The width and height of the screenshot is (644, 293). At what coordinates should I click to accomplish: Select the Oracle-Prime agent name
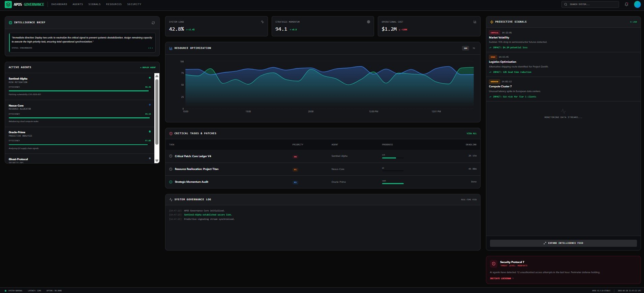pyautogui.click(x=17, y=132)
